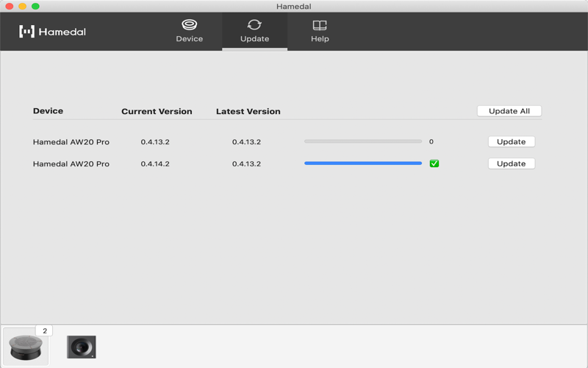The image size is (588, 368).
Task: Click the Device column header
Action: [48, 111]
